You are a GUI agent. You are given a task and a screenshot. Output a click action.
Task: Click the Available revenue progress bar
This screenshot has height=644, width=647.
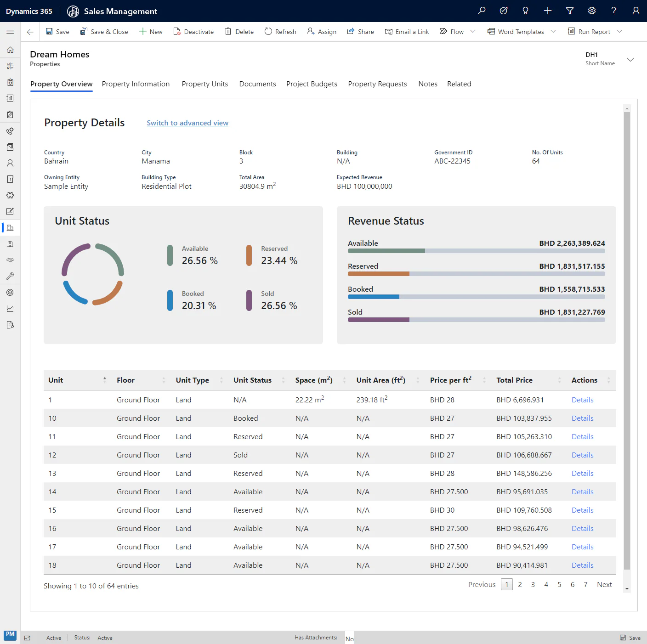[477, 251]
